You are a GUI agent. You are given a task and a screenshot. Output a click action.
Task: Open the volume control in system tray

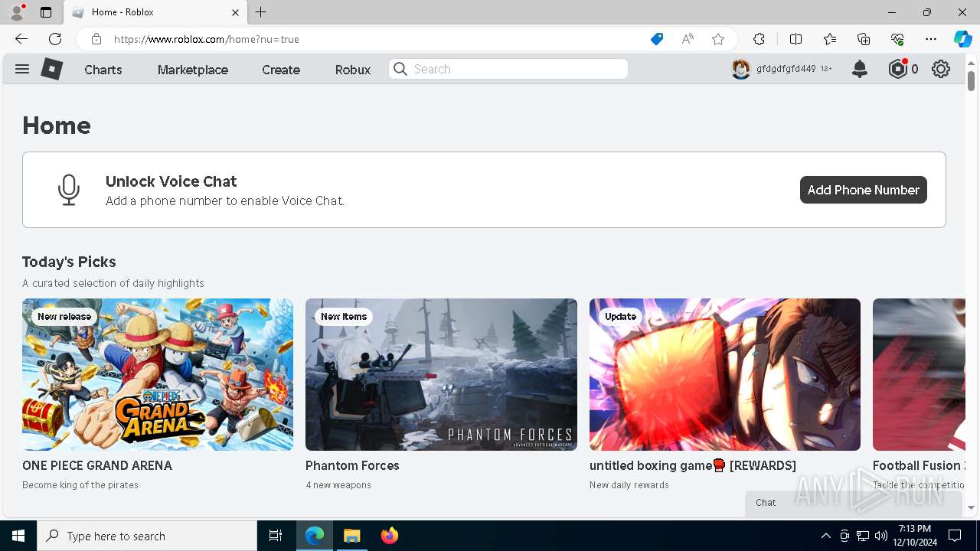[881, 536]
